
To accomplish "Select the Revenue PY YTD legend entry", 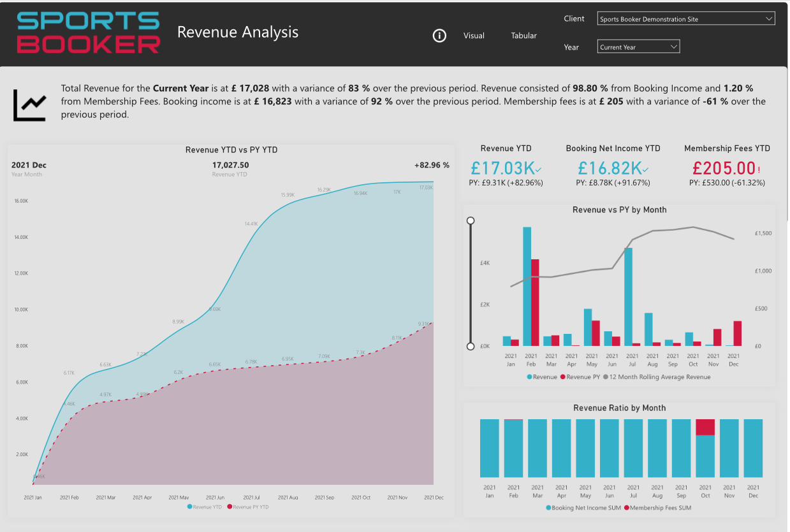I will (248, 507).
